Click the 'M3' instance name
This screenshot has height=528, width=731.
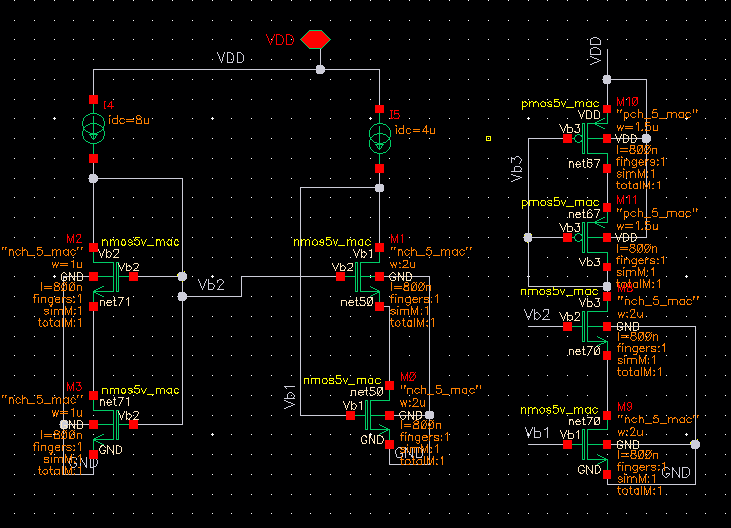74,387
